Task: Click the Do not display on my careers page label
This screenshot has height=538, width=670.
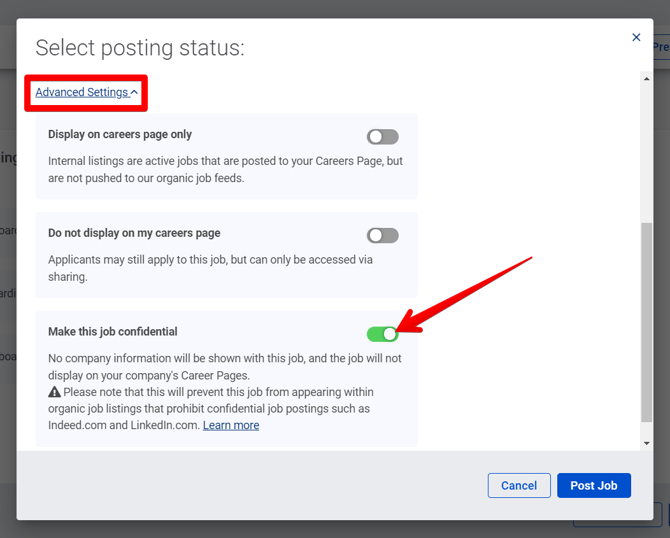Action: click(134, 233)
